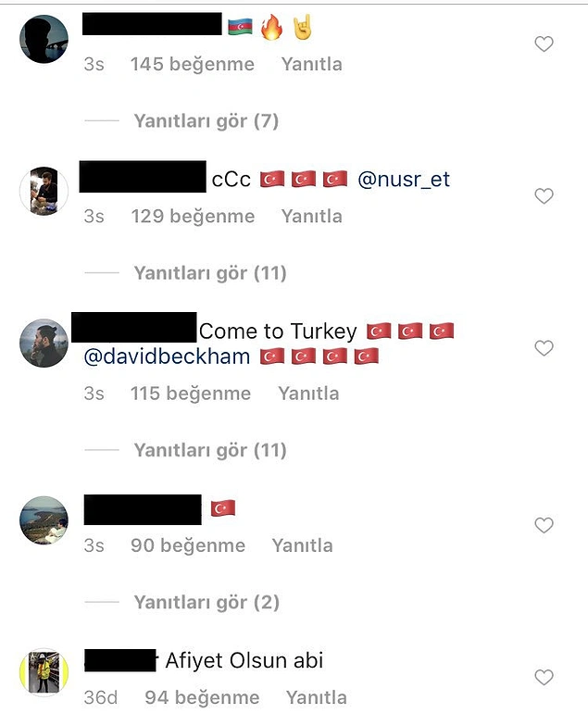
Task: Reply to the comment with 129 likes
Action: tap(311, 216)
